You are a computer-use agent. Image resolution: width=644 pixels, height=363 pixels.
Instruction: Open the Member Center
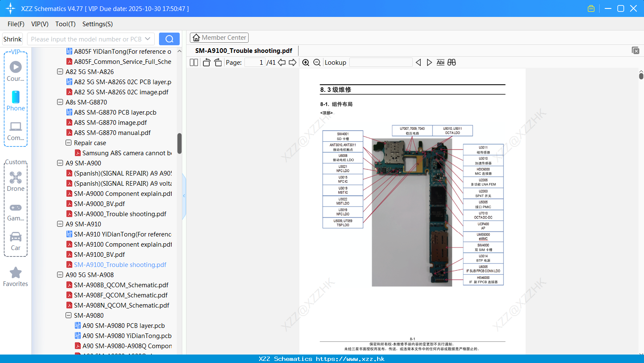pos(219,38)
